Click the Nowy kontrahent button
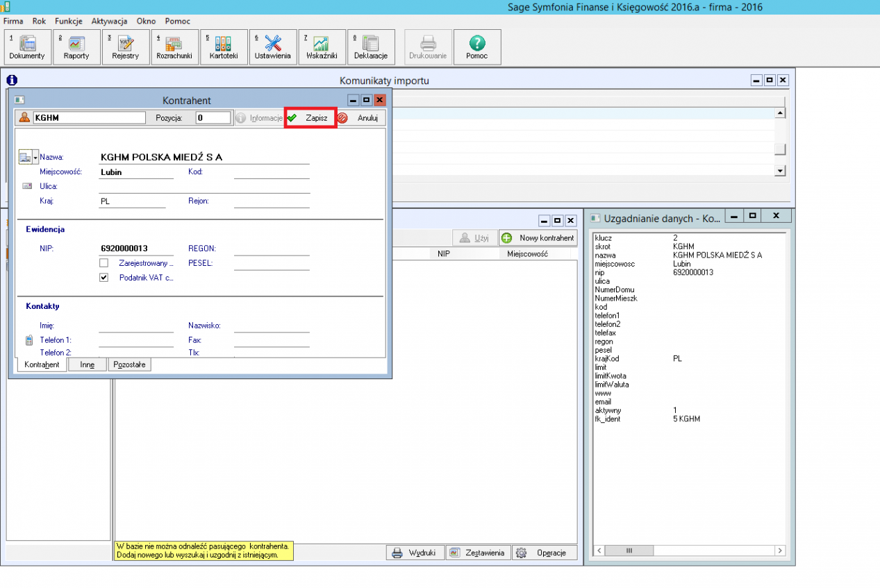The width and height of the screenshot is (880, 588). (x=538, y=238)
